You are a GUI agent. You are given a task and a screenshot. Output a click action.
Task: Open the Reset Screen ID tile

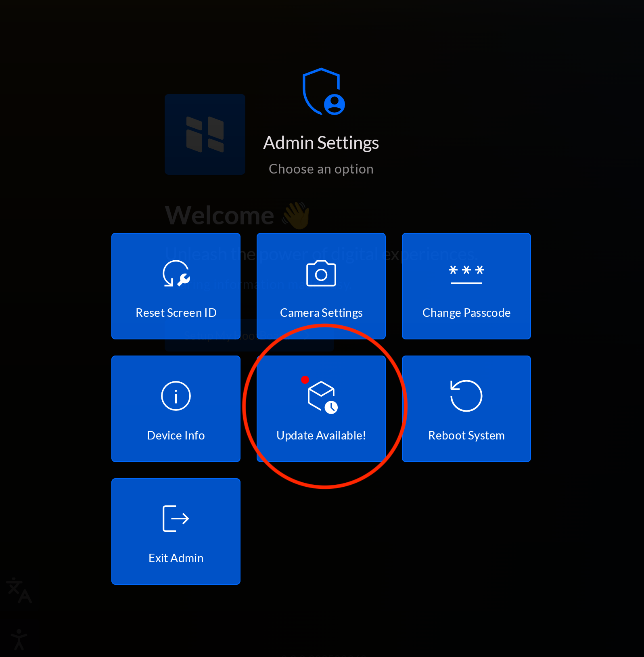[x=176, y=286]
